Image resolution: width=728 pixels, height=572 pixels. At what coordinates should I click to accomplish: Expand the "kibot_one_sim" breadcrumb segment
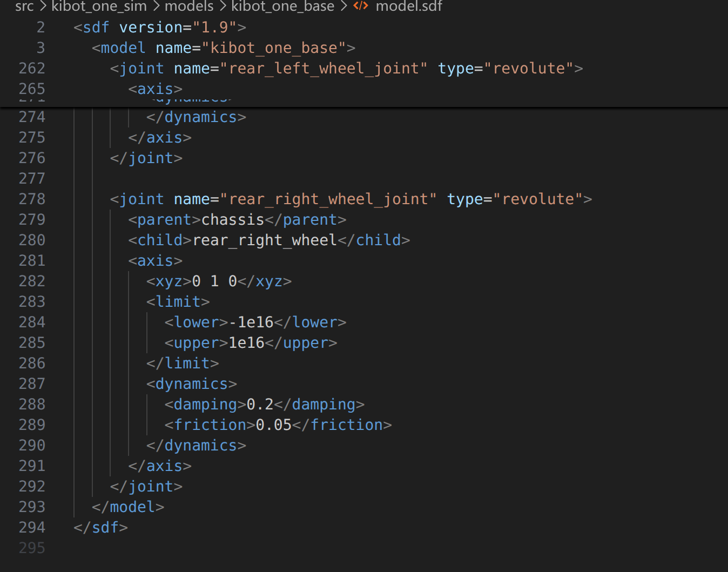point(99,6)
